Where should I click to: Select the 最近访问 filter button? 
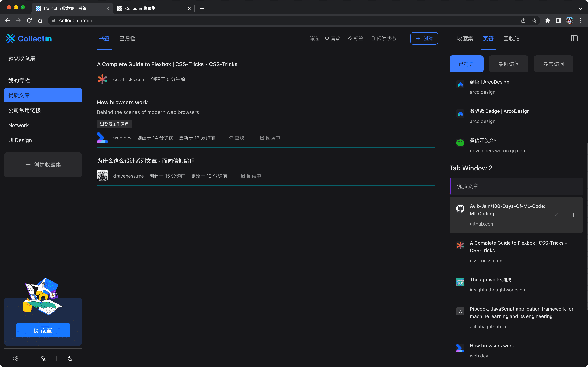click(x=508, y=64)
